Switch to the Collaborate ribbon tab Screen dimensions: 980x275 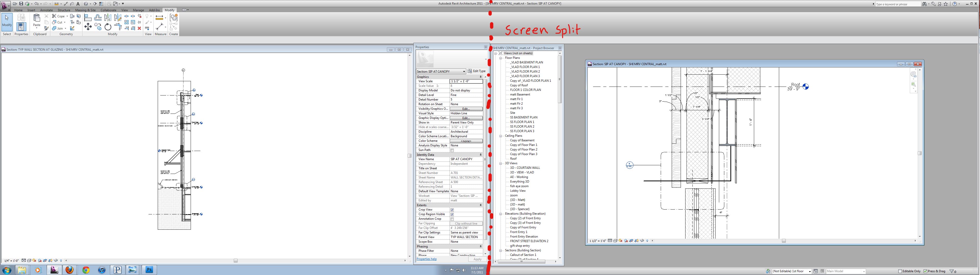pos(108,10)
